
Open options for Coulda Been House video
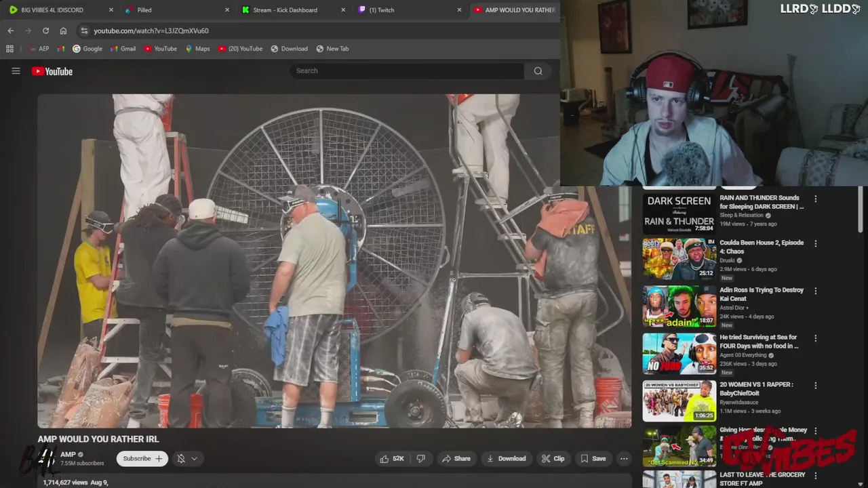coord(816,244)
